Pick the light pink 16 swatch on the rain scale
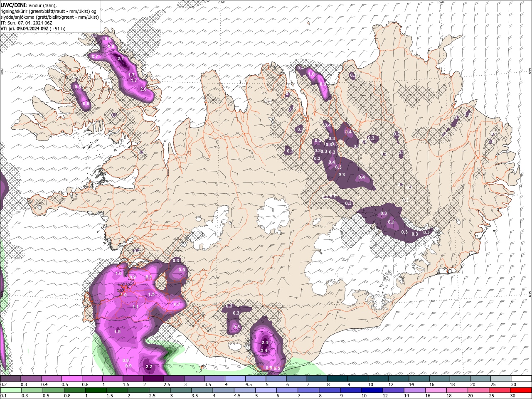 [x=436, y=390]
